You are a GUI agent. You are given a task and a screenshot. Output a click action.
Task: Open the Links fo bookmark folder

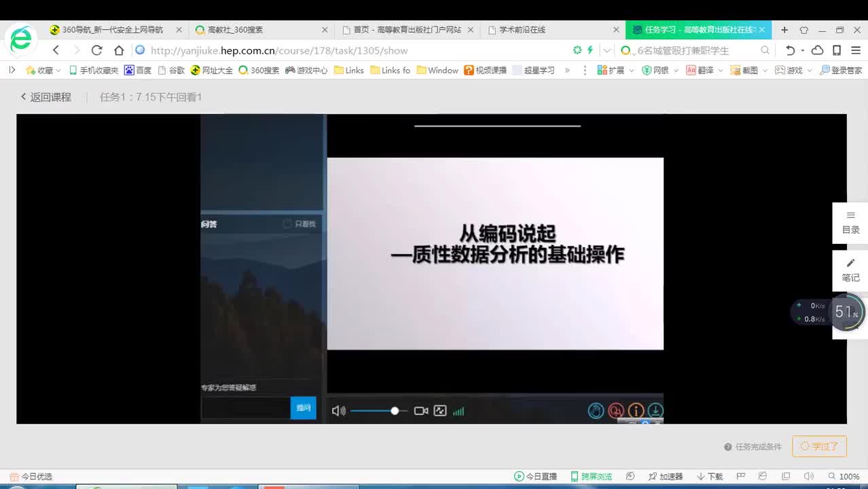pyautogui.click(x=391, y=70)
